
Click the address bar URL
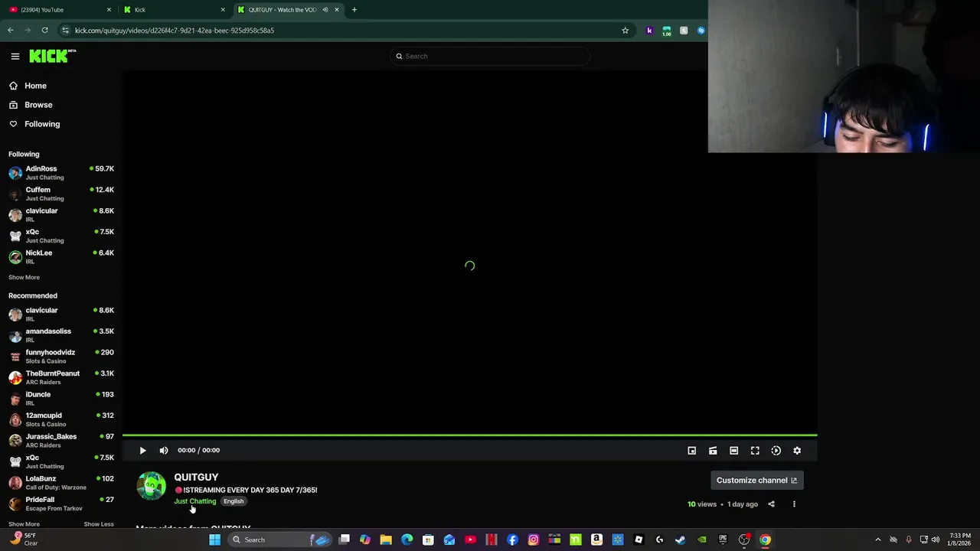175,31
